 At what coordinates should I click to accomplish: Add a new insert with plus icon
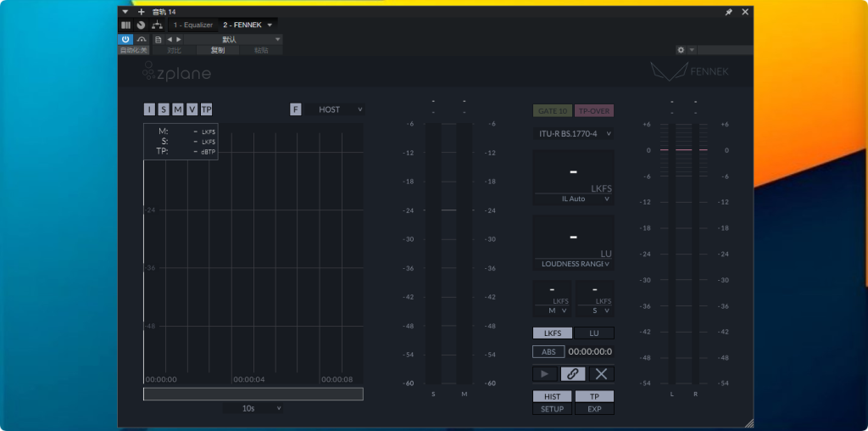[142, 12]
